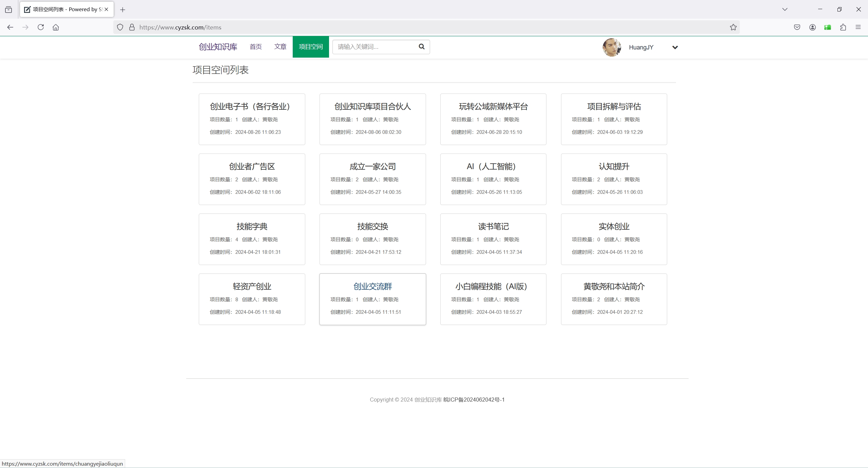
Task: Click the HuangJY avatar picture
Action: pos(612,47)
